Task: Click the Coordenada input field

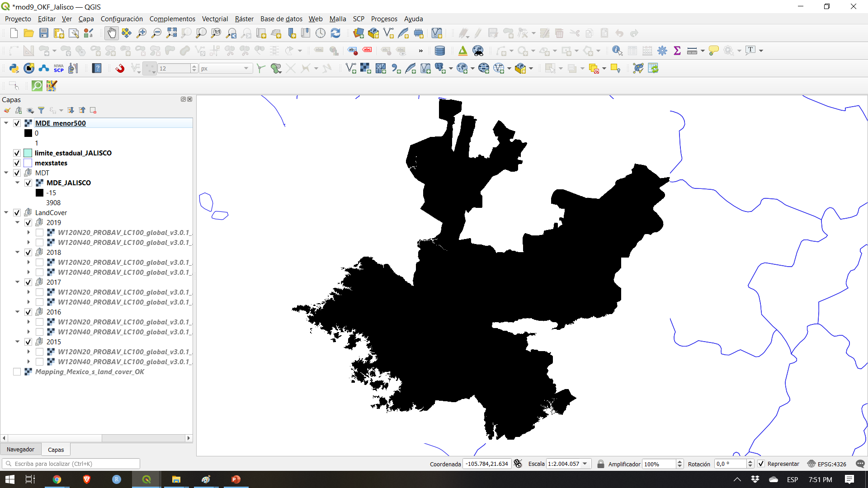Action: click(486, 464)
